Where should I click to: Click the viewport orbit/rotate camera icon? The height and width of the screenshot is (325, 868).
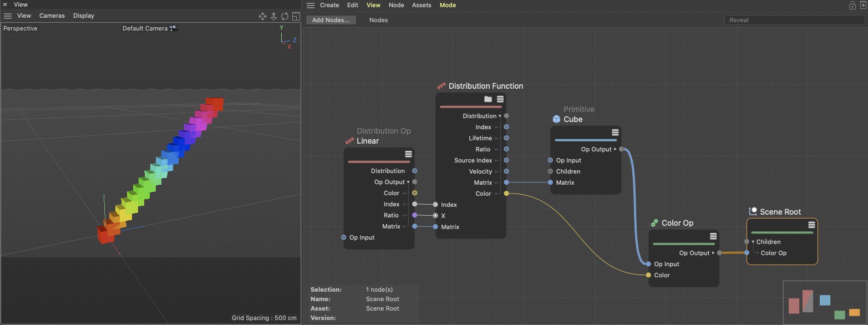click(285, 16)
